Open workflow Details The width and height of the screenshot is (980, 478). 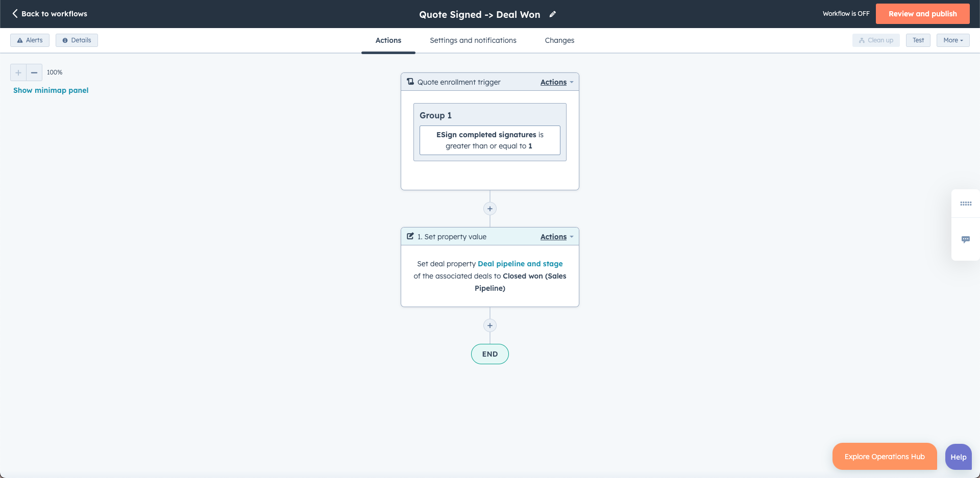pyautogui.click(x=77, y=40)
